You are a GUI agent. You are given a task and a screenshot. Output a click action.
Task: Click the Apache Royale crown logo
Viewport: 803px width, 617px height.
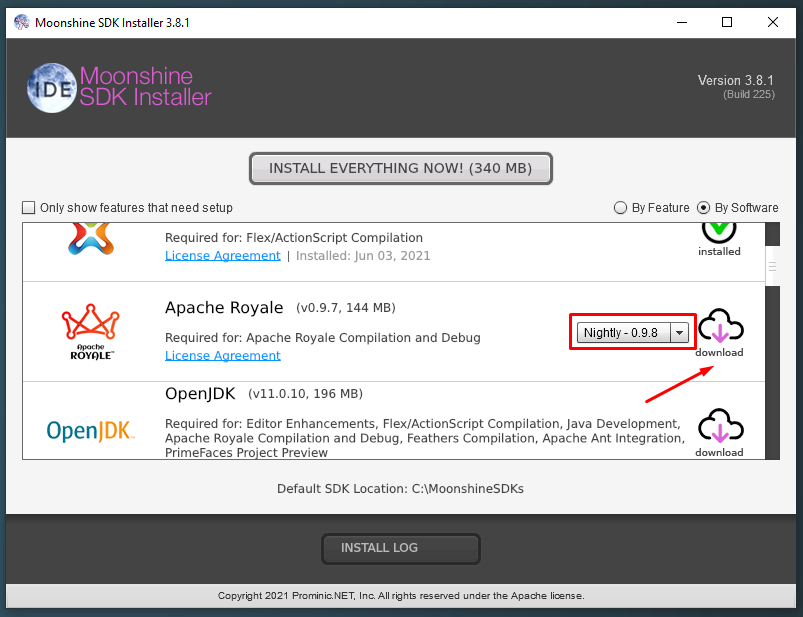click(90, 329)
